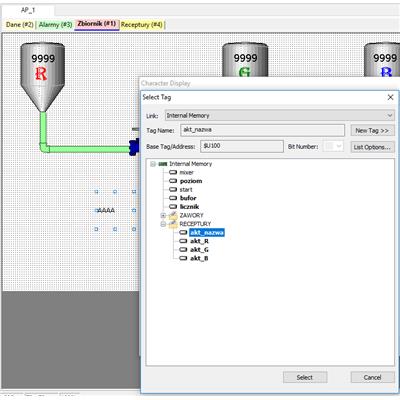The width and height of the screenshot is (400, 400).
Task: Click the RECEPTURY folder icon
Action: coord(173,224)
